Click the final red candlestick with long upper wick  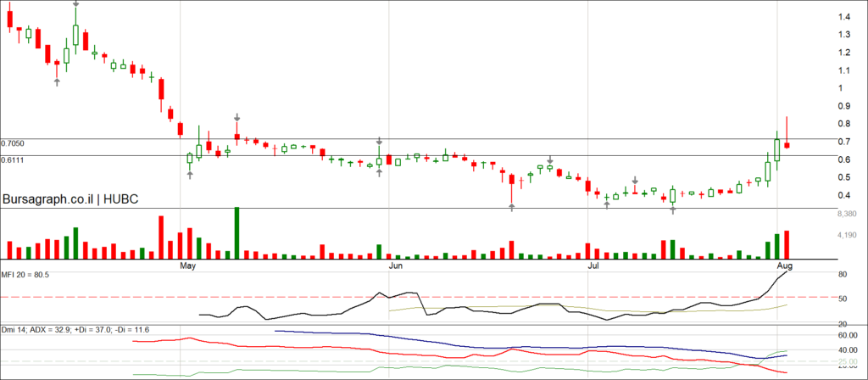point(787,132)
